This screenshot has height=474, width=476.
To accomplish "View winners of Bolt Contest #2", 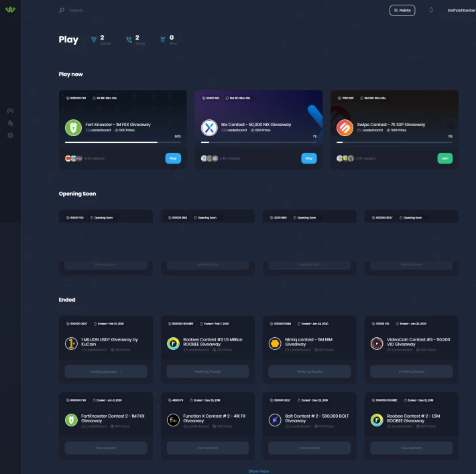I will pos(309,448).
